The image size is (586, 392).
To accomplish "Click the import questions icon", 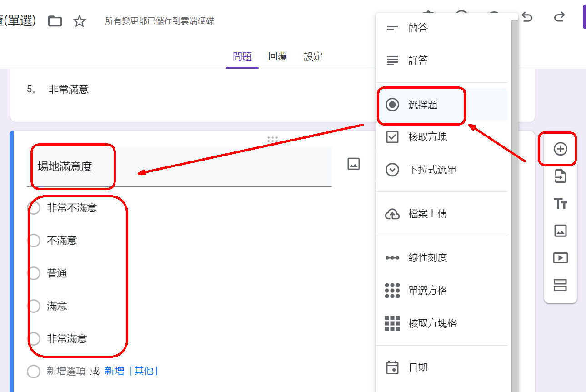I will click(x=560, y=176).
